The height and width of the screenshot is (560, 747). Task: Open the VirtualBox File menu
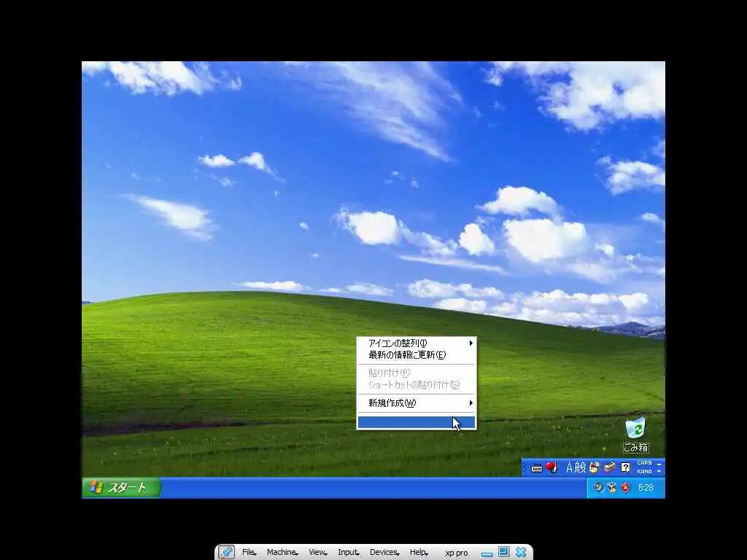click(249, 553)
